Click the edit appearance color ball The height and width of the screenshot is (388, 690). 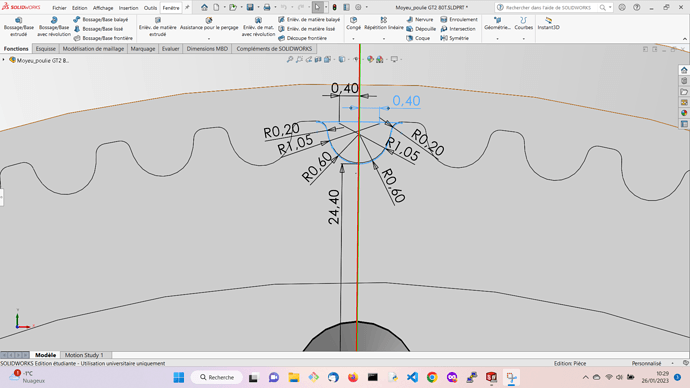(x=370, y=59)
